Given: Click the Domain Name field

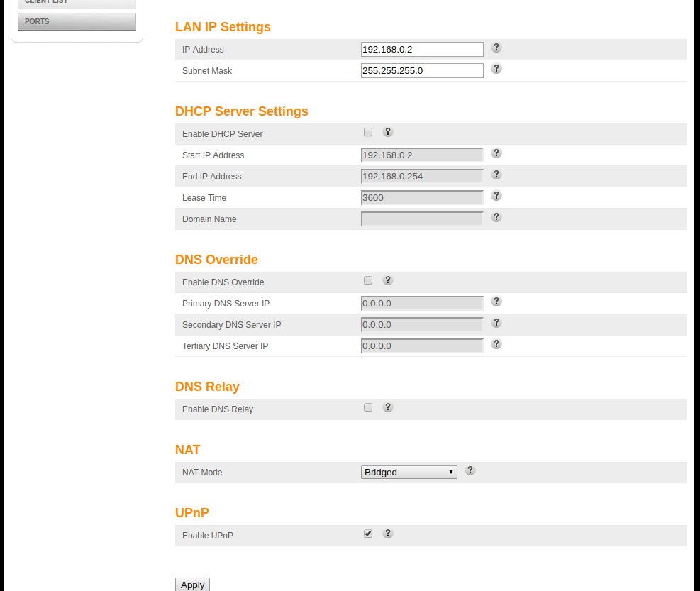Looking at the screenshot, I should (422, 219).
